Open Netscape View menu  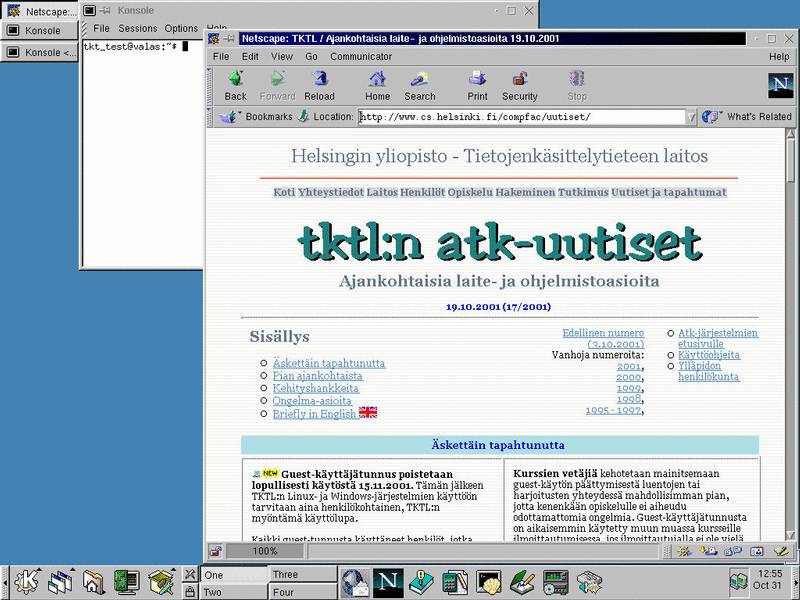click(x=282, y=57)
